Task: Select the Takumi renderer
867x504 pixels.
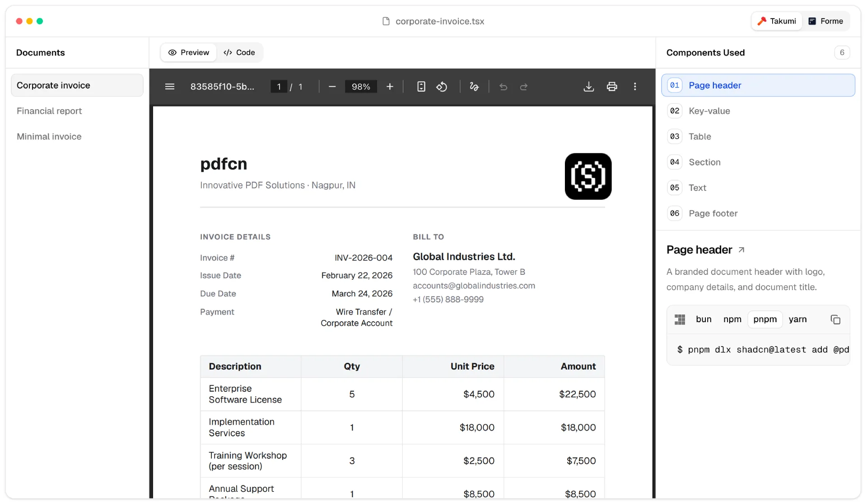Action: (x=777, y=21)
